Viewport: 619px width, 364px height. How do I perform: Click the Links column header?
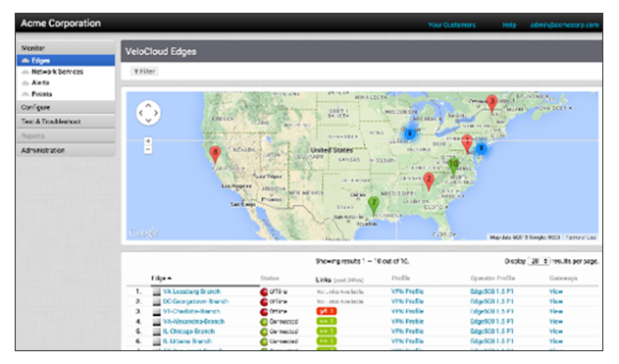point(339,280)
